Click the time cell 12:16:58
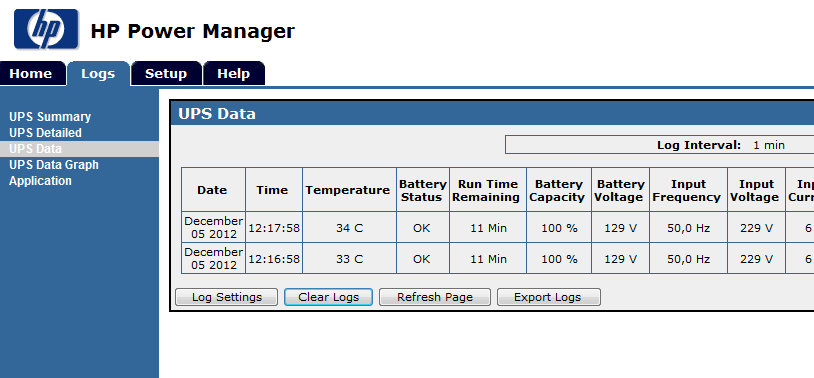Screen dimensions: 814x378 click(x=274, y=259)
